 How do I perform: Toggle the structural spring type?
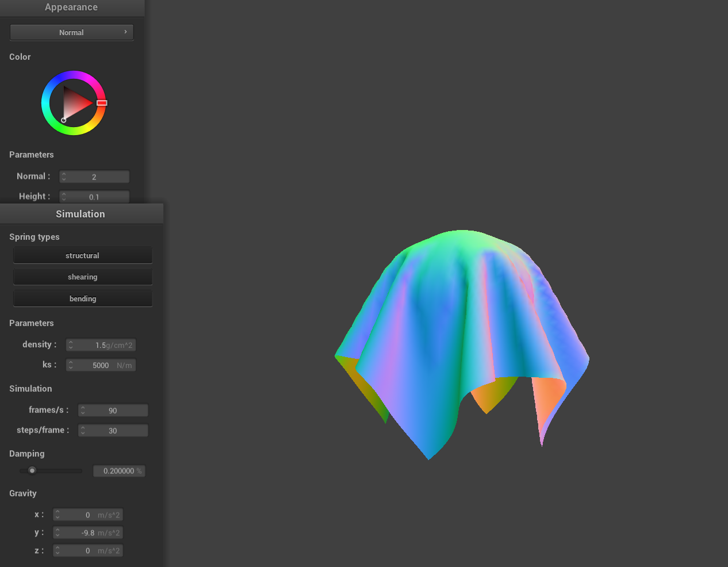pos(82,255)
